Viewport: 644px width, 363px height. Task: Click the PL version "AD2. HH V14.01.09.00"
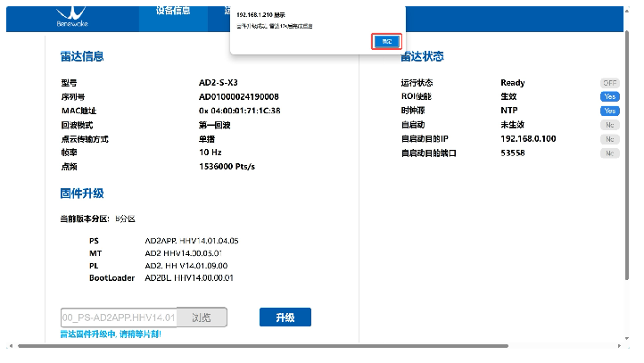coord(186,266)
